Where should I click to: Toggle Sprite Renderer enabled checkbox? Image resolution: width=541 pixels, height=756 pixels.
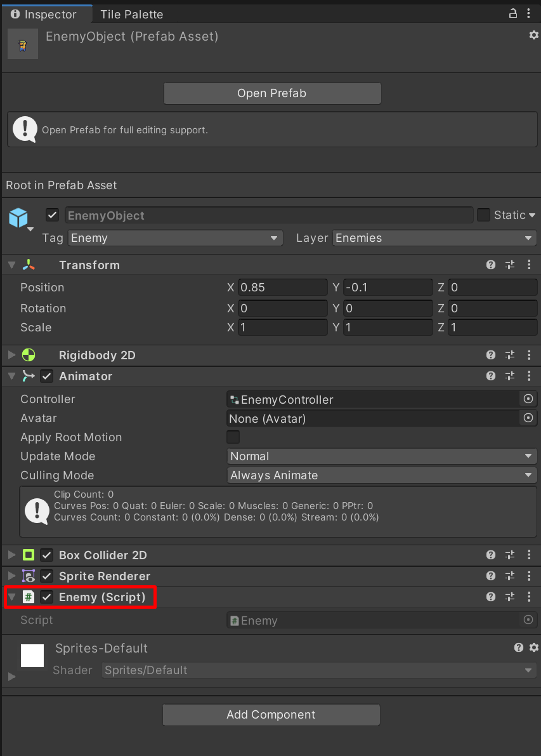pyautogui.click(x=46, y=576)
